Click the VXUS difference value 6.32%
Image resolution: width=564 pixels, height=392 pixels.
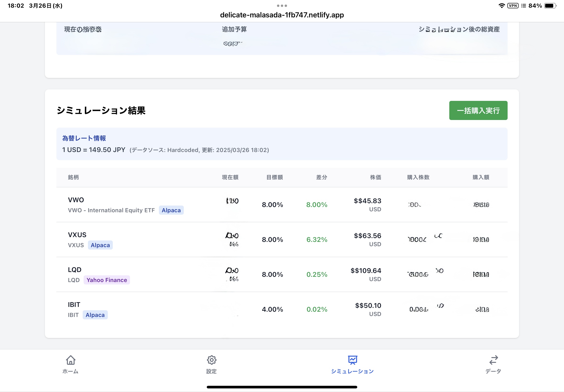click(x=317, y=240)
